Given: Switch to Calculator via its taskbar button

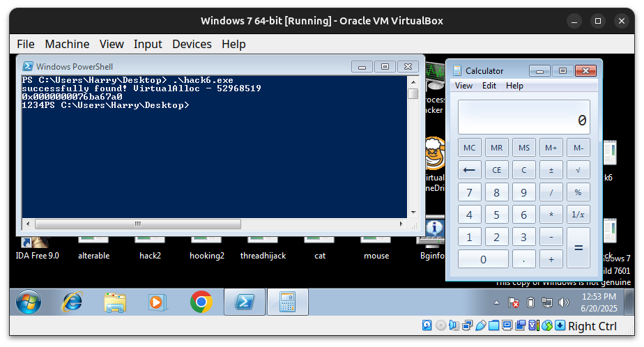Looking at the screenshot, I should tap(287, 302).
